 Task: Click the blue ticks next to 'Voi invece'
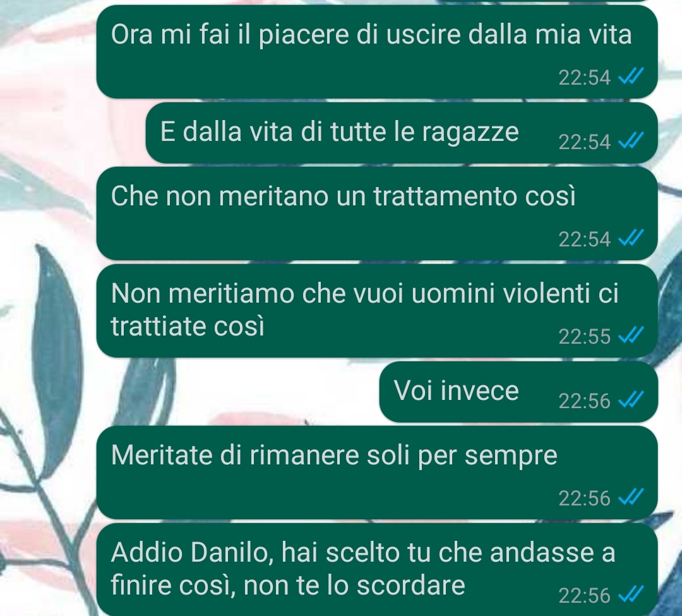[631, 400]
